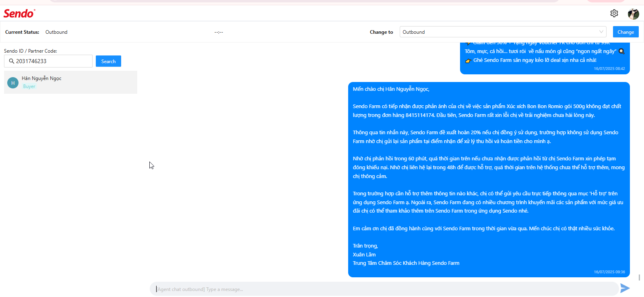
Task: Send message with paper plane icon
Action: click(x=625, y=288)
